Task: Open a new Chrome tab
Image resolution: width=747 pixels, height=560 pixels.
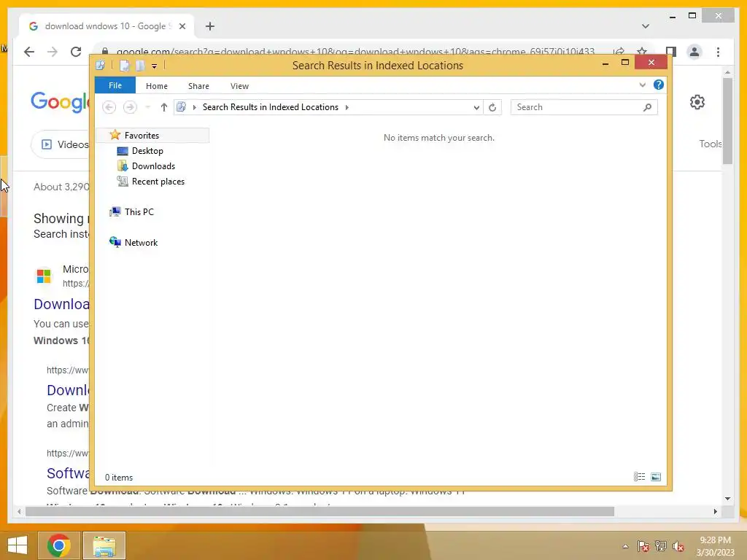Action: click(210, 26)
